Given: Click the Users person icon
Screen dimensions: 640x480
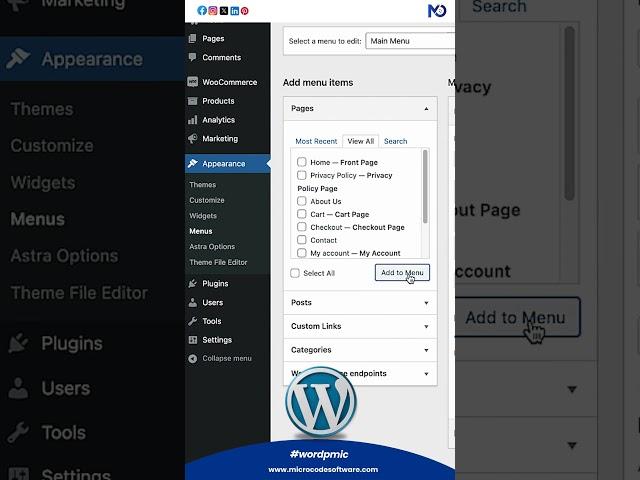Looking at the screenshot, I should [192, 302].
